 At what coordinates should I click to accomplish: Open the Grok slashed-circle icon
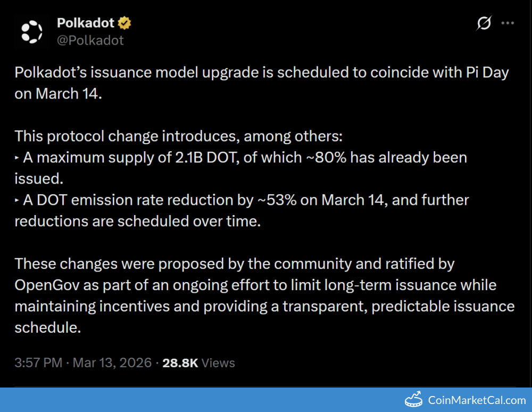[x=484, y=23]
